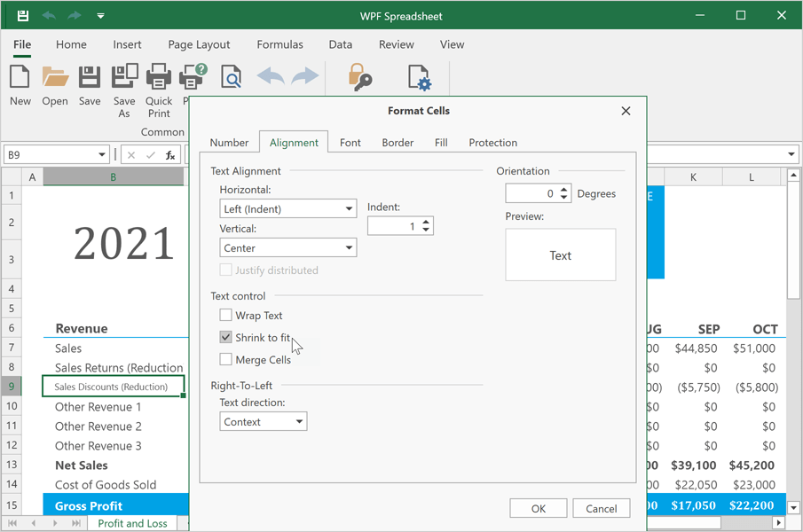Enable the Wrap Text option

[x=225, y=315]
